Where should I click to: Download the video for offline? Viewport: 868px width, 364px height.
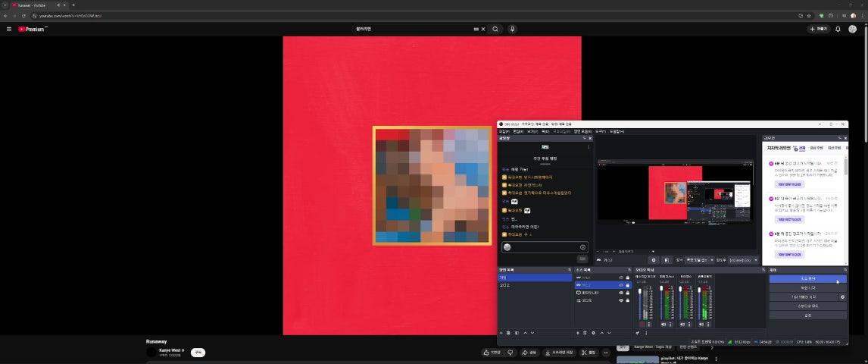tap(560, 353)
